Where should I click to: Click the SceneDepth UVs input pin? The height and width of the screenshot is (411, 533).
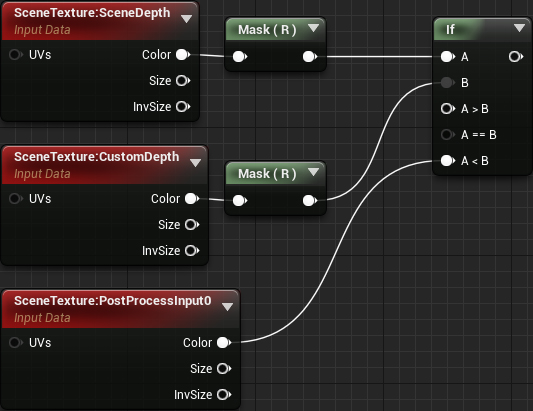coord(16,54)
